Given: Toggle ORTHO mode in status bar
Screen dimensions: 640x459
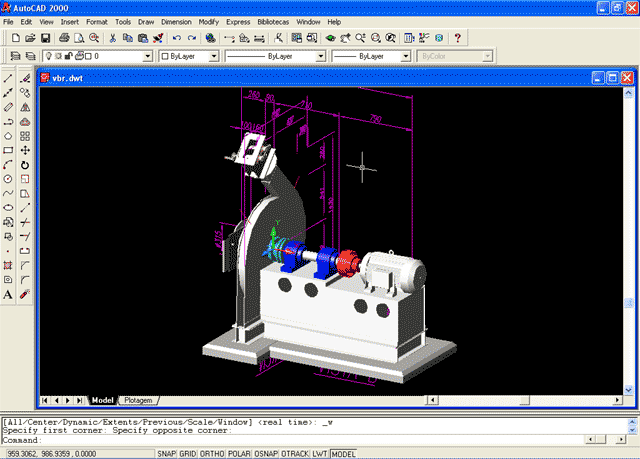Looking at the screenshot, I should tap(211, 453).
